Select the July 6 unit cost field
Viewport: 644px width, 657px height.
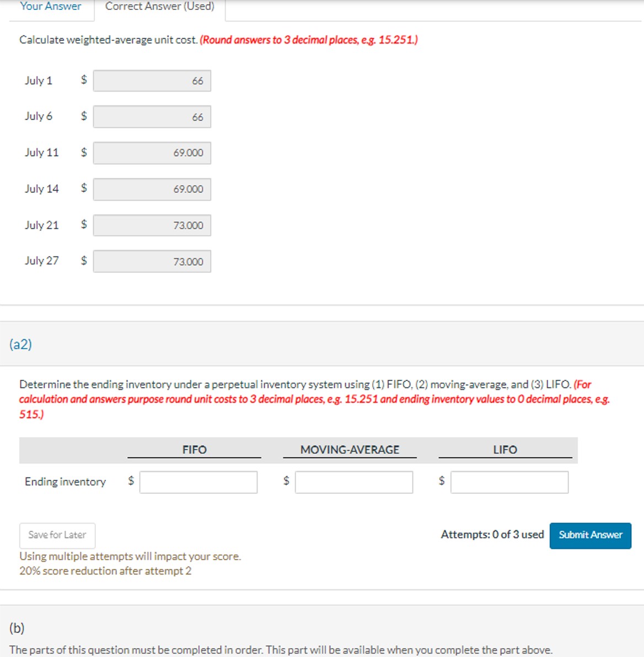(152, 116)
